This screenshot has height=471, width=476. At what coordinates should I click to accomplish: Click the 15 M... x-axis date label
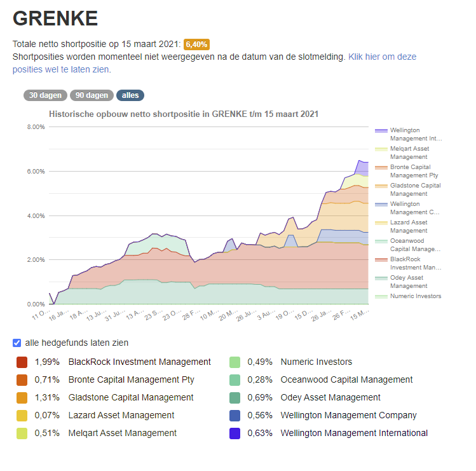click(x=360, y=315)
